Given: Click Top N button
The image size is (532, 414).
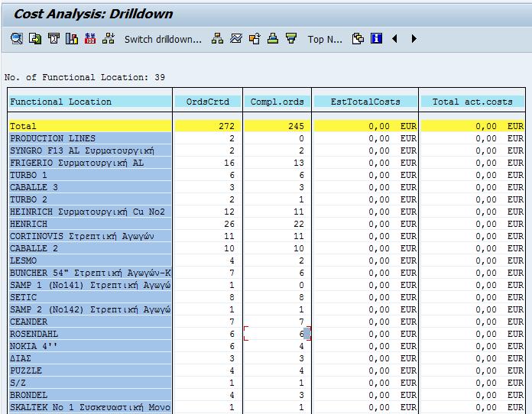Looking at the screenshot, I should coord(325,39).
